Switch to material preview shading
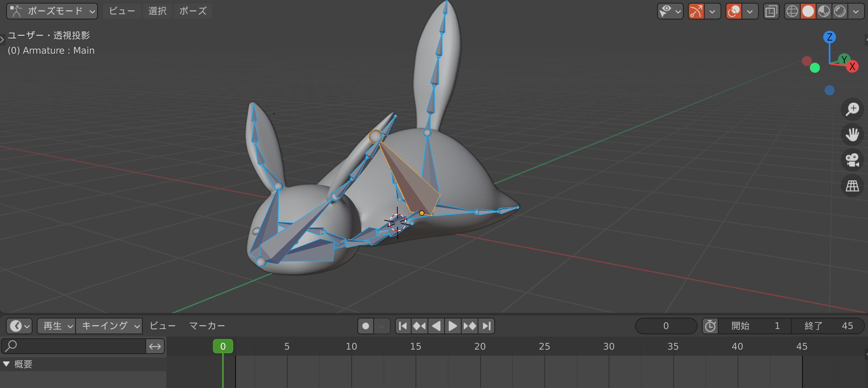The image size is (868, 388). point(824,11)
